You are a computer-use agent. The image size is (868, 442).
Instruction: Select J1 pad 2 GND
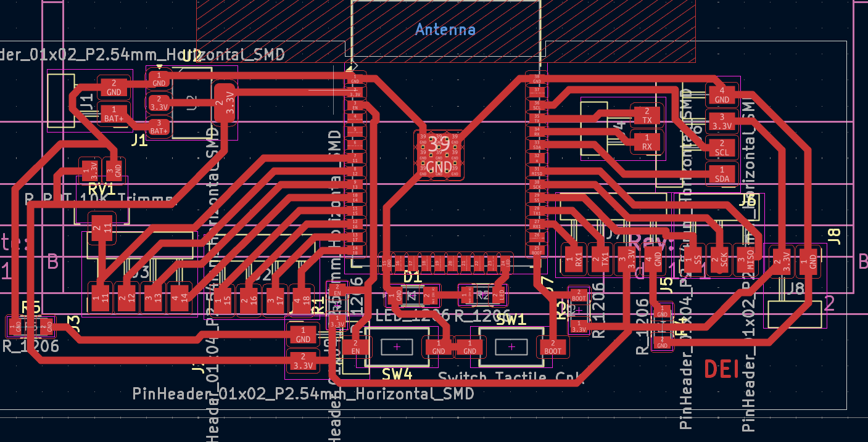pyautogui.click(x=114, y=88)
